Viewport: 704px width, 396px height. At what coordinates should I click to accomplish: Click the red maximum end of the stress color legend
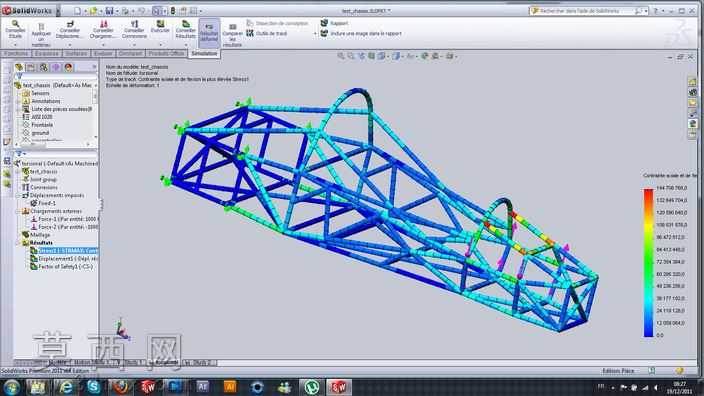648,192
